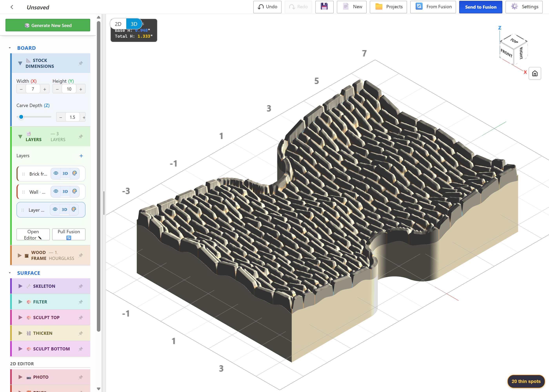Toggle visibility of Wall layer

(x=56, y=191)
